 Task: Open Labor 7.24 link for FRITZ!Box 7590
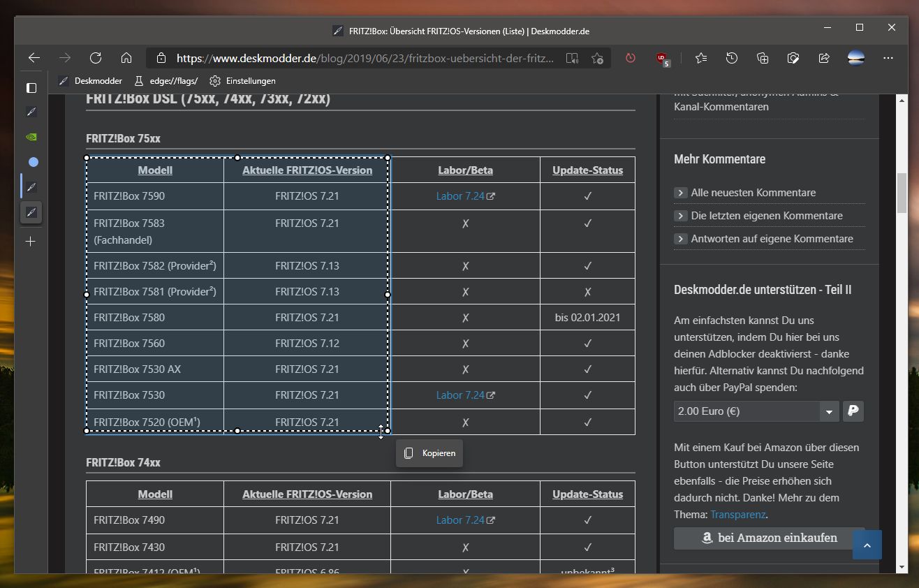coord(465,196)
